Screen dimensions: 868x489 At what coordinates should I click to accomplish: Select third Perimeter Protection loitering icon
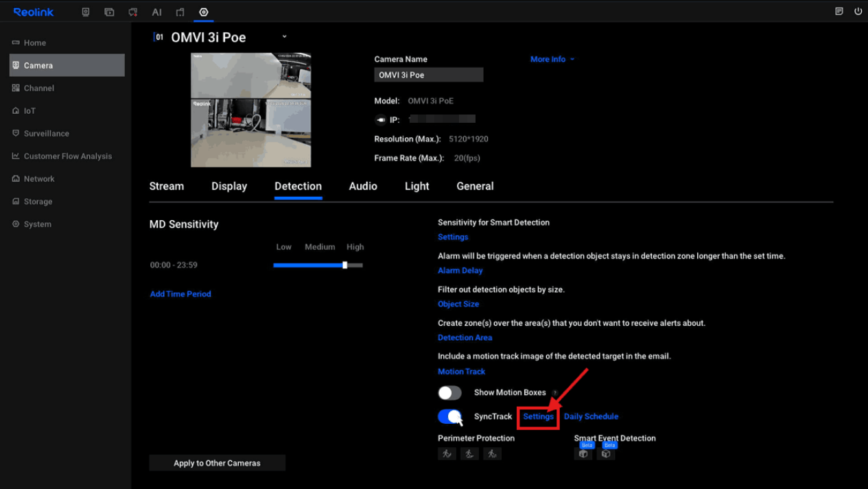tap(492, 453)
